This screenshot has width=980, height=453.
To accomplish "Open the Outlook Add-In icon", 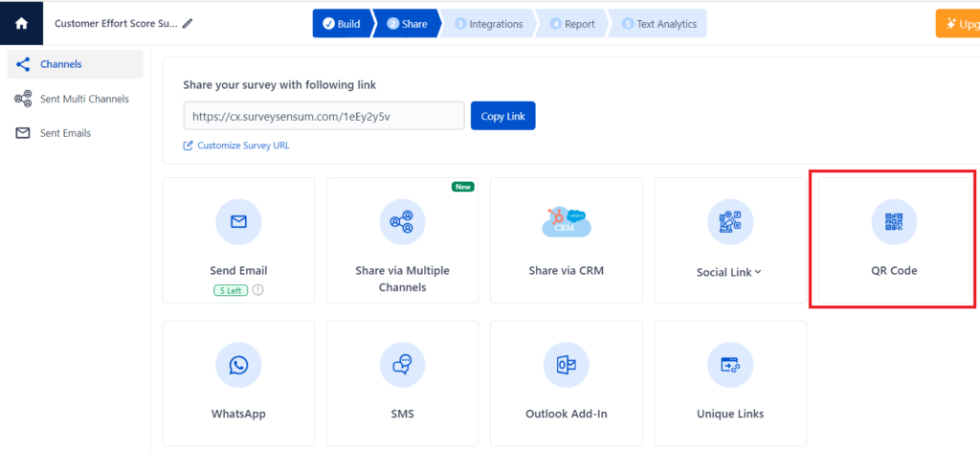I will (x=566, y=365).
